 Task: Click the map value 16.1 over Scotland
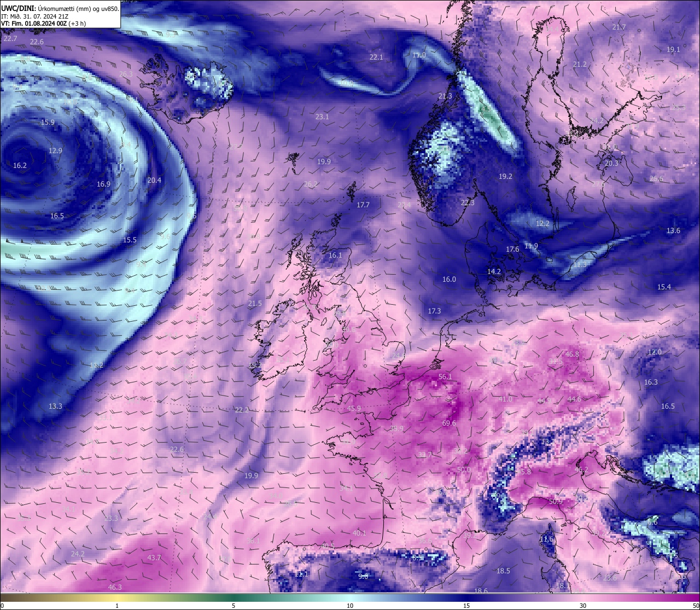[x=335, y=255]
